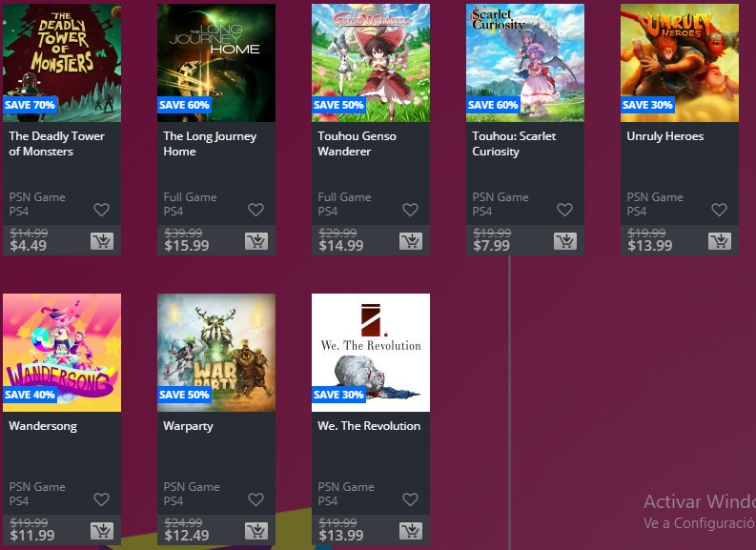This screenshot has height=550, width=756.
Task: Add The Deadly Tower of Monsters to cart
Action: pyautogui.click(x=102, y=241)
